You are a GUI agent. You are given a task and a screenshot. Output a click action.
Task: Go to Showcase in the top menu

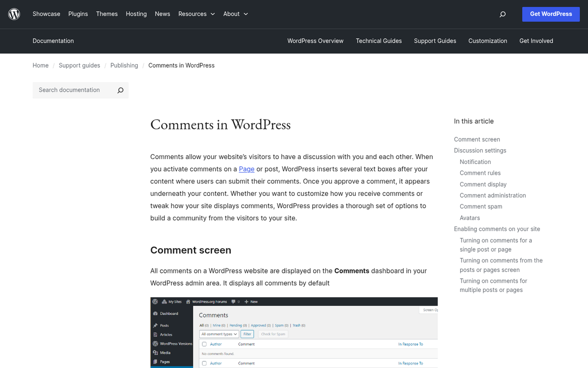pyautogui.click(x=46, y=14)
